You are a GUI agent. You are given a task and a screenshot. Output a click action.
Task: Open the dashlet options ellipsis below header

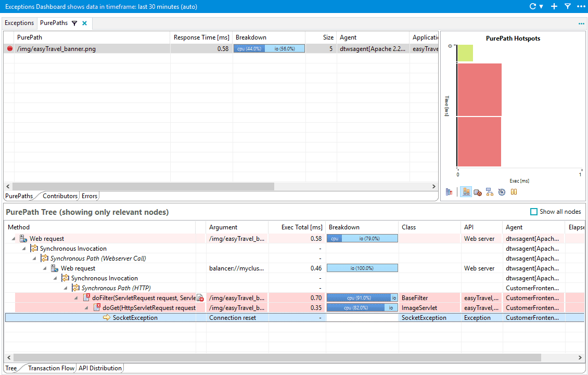click(x=581, y=23)
